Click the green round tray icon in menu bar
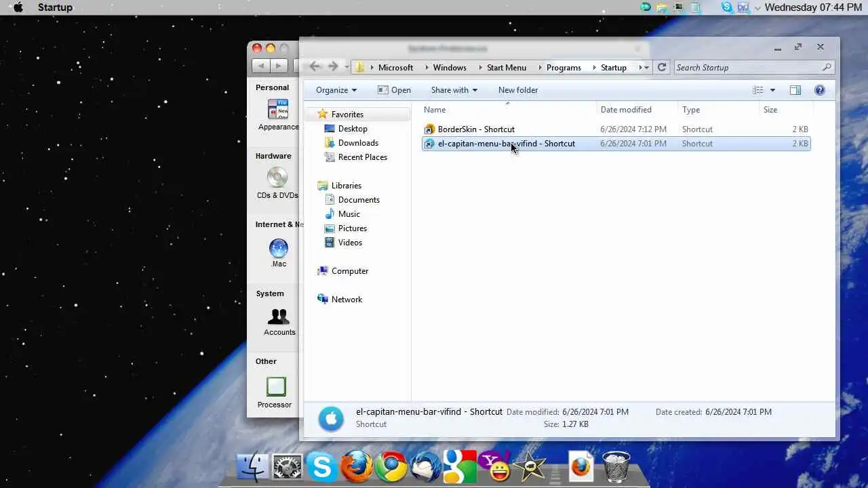 pyautogui.click(x=646, y=7)
